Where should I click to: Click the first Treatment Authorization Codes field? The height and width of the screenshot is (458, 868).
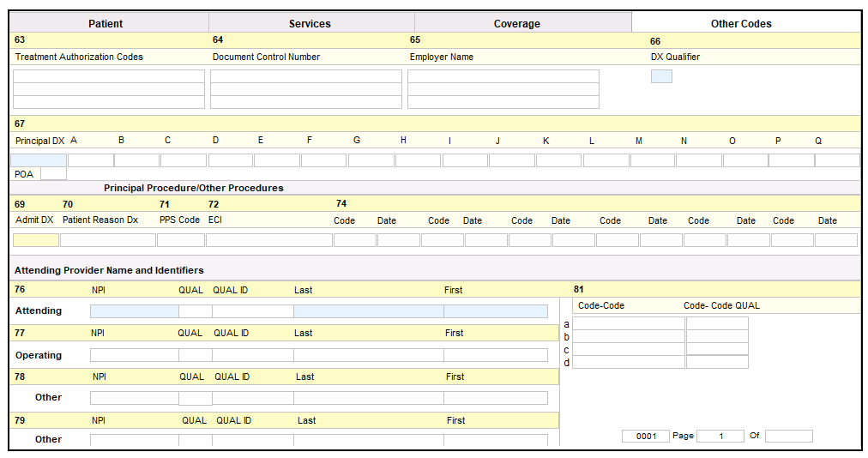point(108,76)
